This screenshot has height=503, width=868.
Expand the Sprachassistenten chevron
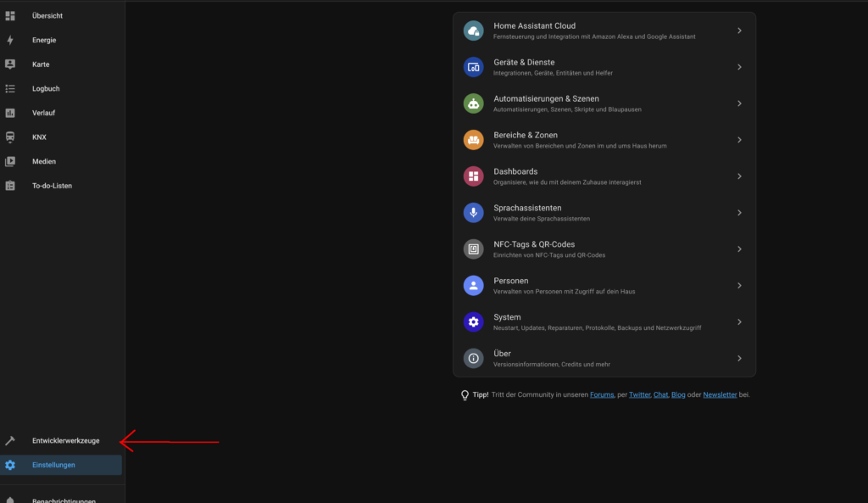[x=739, y=213]
